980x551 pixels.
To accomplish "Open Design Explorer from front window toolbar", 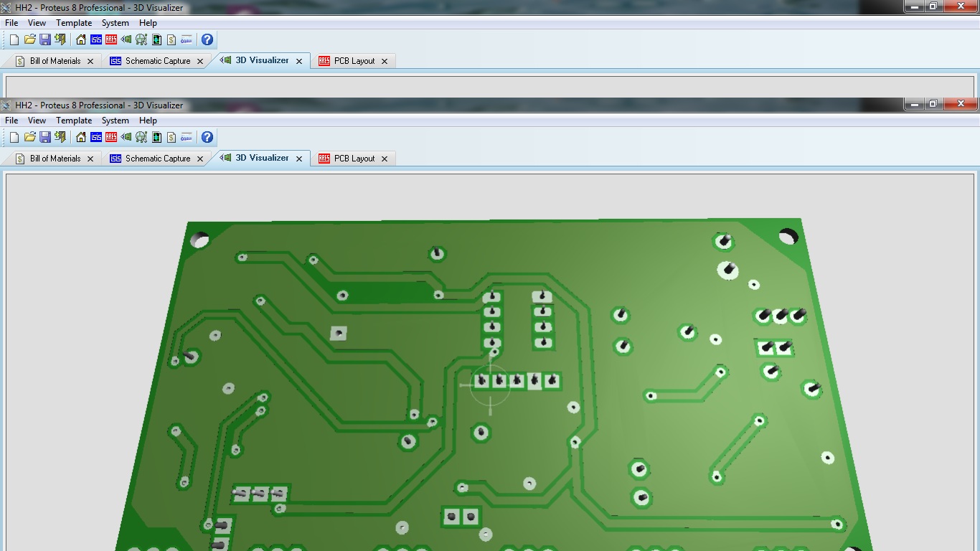I will pyautogui.click(x=141, y=137).
